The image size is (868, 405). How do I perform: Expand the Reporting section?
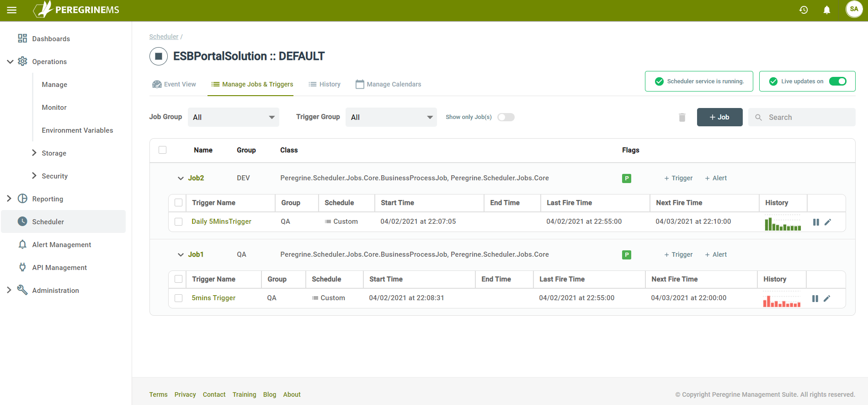pos(9,199)
